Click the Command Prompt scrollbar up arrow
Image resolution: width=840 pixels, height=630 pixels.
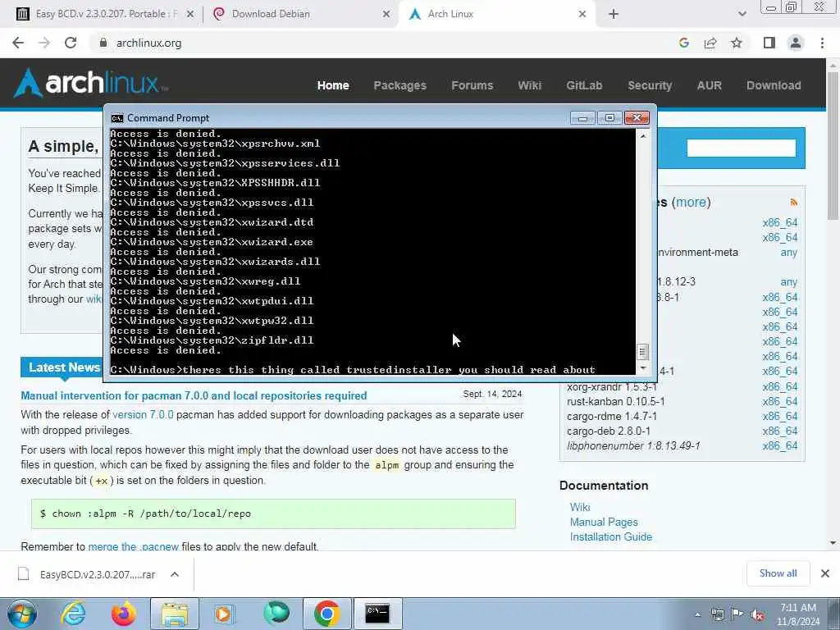tap(643, 136)
